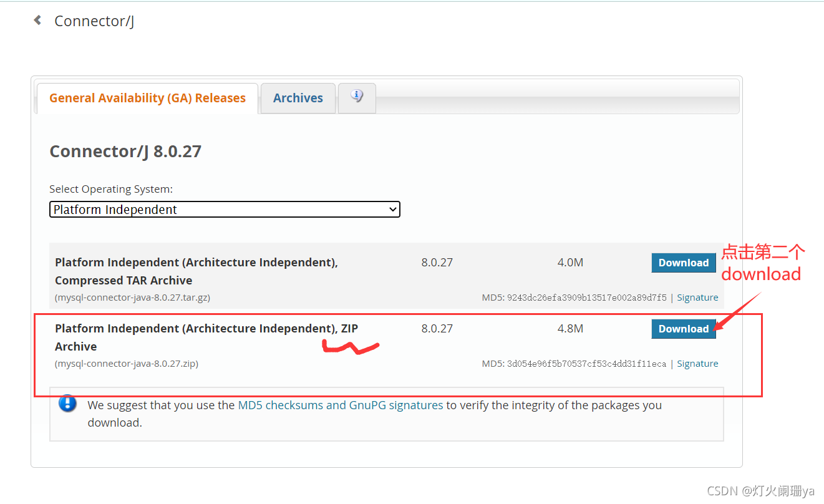Viewport: 824px width, 504px height.
Task: Click the Connector/J page heading
Action: coord(94,21)
